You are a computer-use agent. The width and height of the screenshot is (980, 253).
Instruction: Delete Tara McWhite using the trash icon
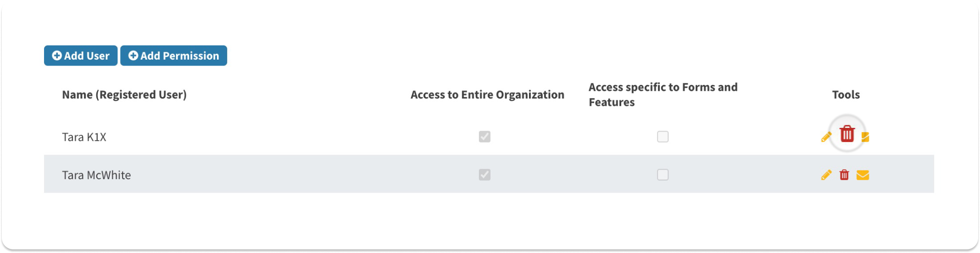844,175
